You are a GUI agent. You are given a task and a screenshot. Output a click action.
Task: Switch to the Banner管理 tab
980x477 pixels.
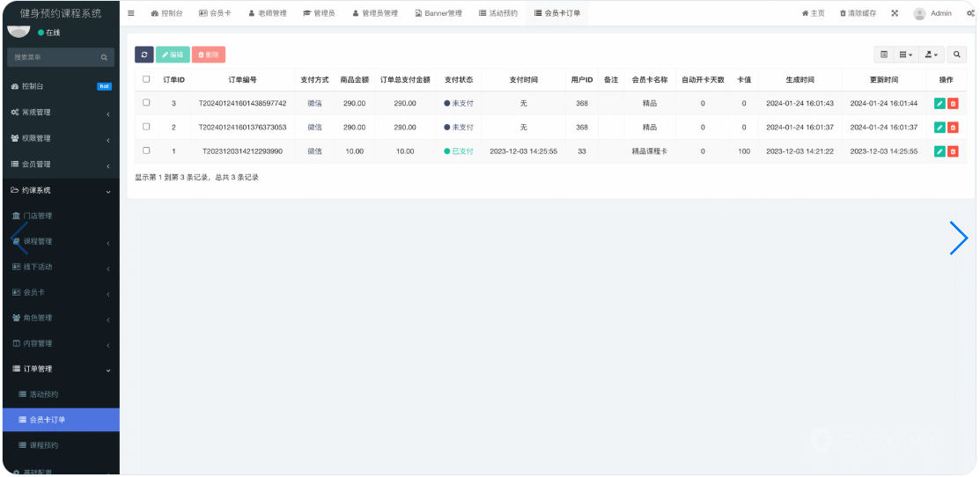(438, 13)
